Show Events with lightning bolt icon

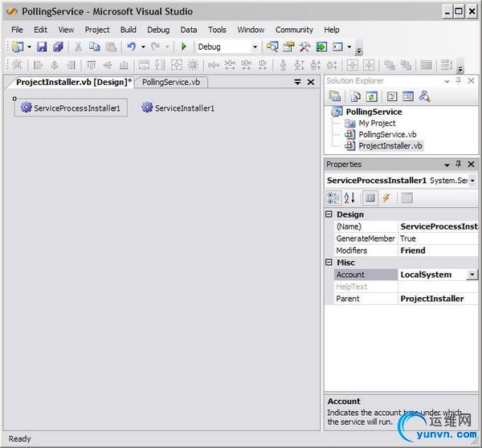[x=386, y=198]
